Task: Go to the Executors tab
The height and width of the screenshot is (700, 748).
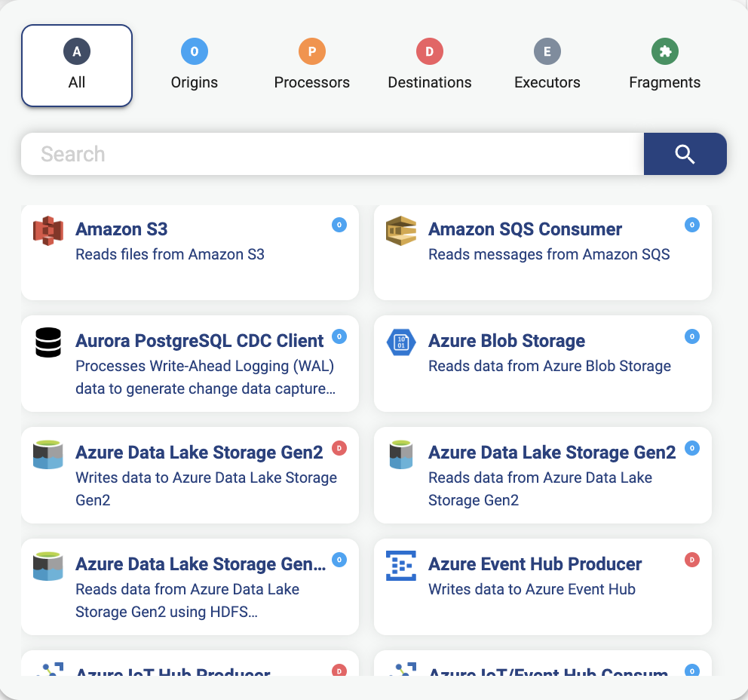Action: [547, 66]
